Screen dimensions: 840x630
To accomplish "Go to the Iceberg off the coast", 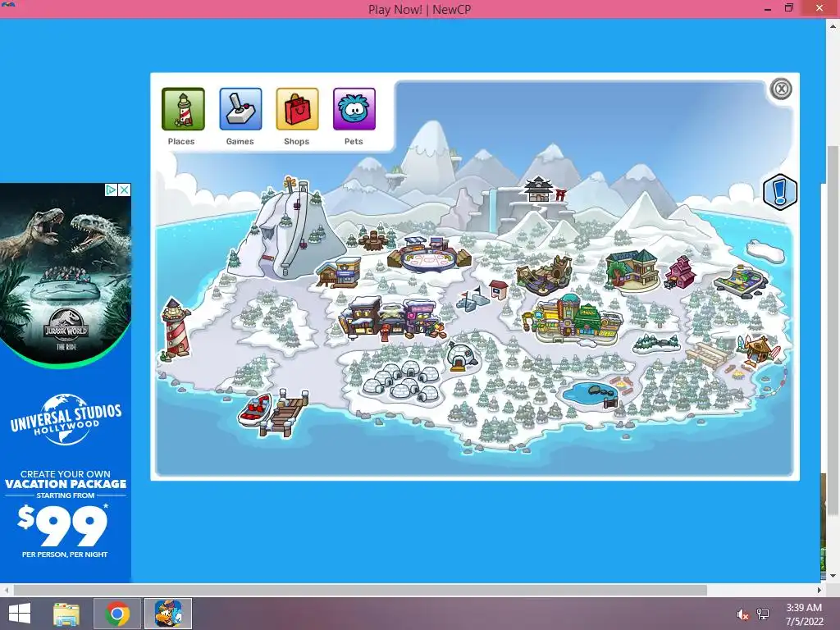I will tap(765, 250).
